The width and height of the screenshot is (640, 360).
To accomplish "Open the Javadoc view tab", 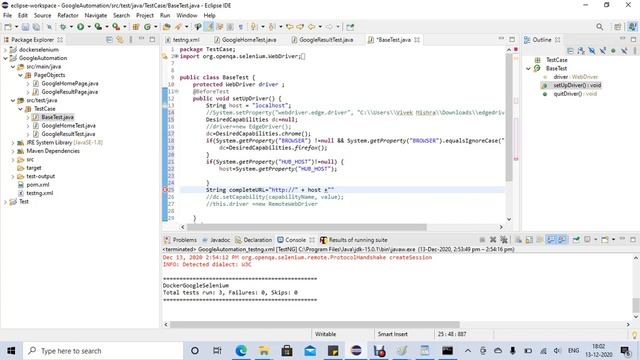I will [x=216, y=240].
